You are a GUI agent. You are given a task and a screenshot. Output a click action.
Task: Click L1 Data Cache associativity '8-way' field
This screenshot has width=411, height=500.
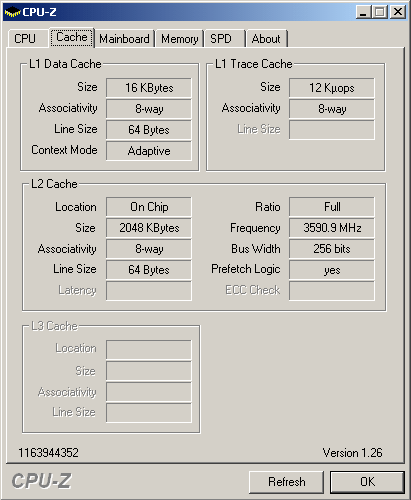point(149,109)
